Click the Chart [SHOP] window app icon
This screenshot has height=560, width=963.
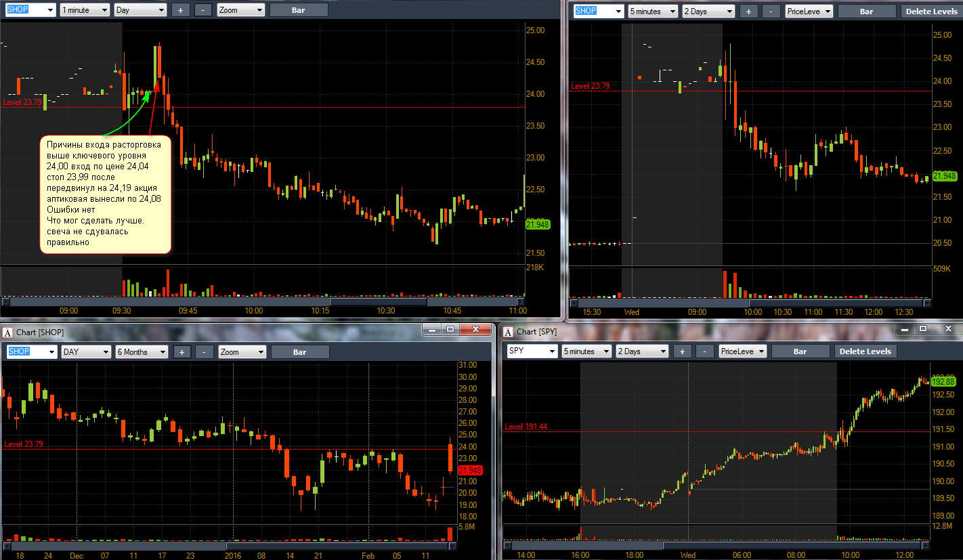click(x=7, y=332)
